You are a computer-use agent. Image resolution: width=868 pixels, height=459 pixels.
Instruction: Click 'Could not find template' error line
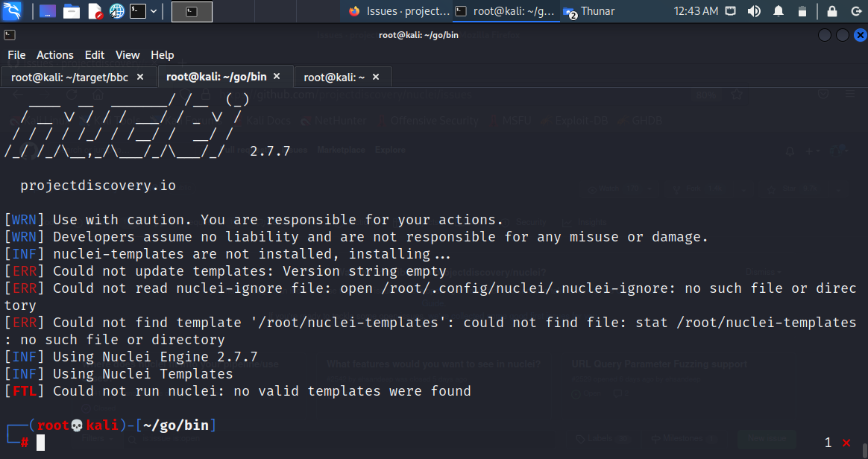point(430,331)
